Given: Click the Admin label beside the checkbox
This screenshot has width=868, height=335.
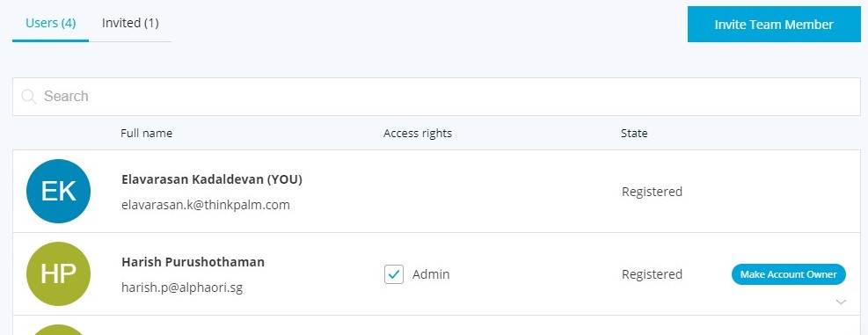Looking at the screenshot, I should click(x=431, y=274).
